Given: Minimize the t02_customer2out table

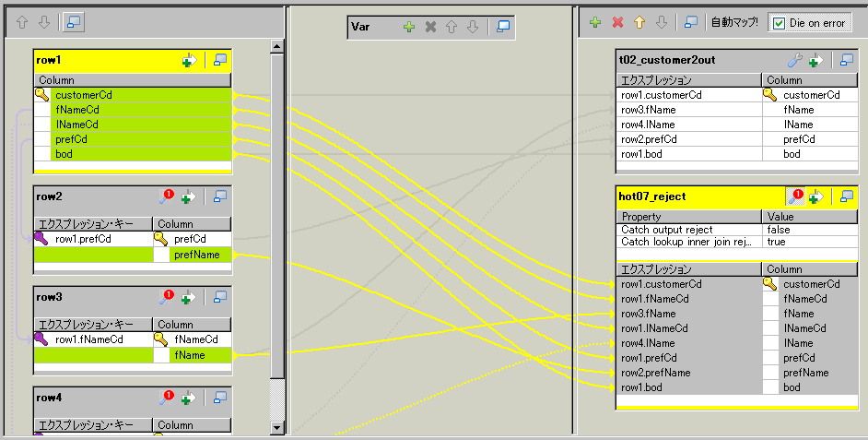Looking at the screenshot, I should click(x=847, y=60).
